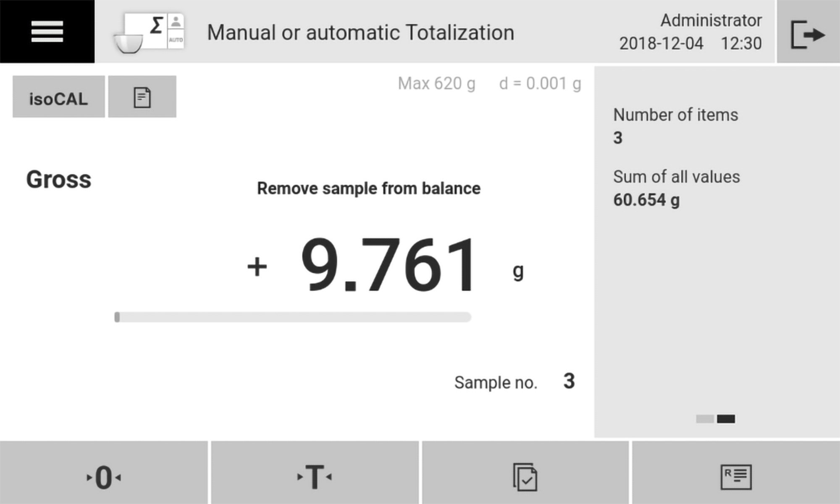Viewport: 840px width, 504px height.
Task: Click the Gross weight label
Action: click(x=58, y=180)
